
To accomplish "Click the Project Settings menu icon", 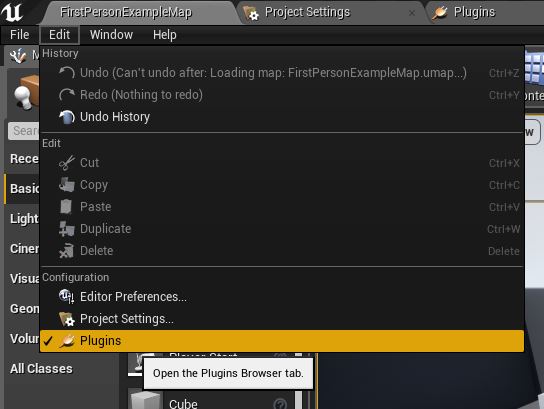I will (x=66, y=319).
